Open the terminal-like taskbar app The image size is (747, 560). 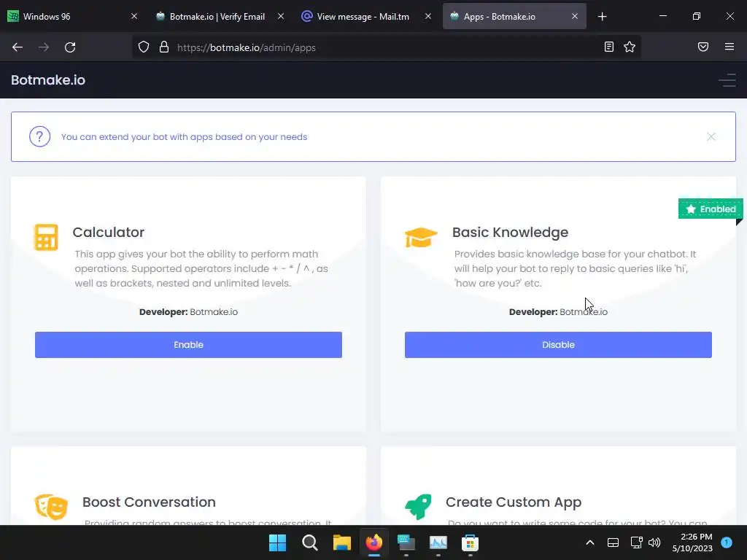click(x=406, y=542)
